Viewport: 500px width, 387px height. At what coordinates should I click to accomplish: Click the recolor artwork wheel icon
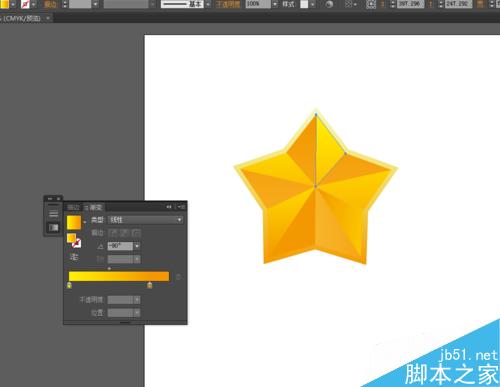pyautogui.click(x=329, y=4)
